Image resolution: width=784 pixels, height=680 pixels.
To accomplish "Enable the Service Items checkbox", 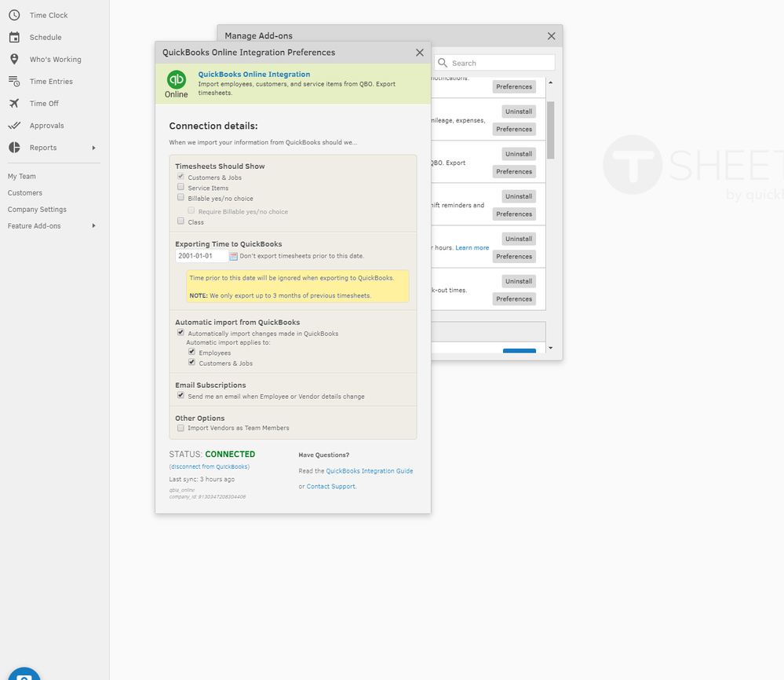I will point(181,187).
